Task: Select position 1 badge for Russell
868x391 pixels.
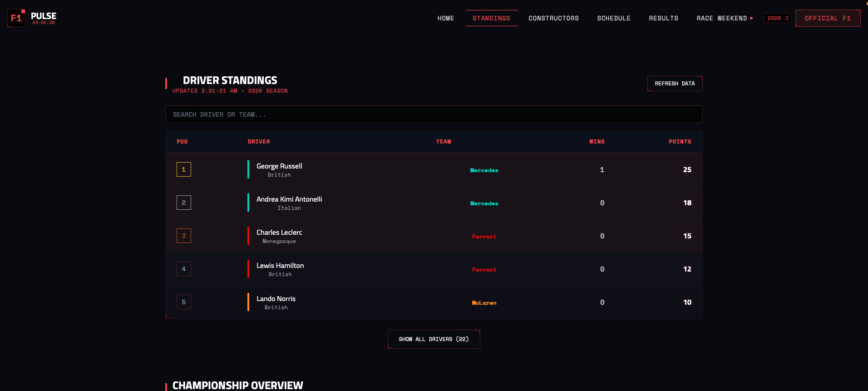Action: click(x=184, y=169)
